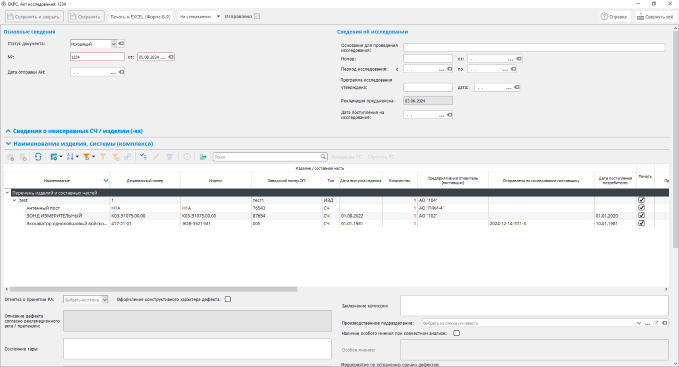The image size is (679, 367).
Task: Click the trash delete icon
Action: click(x=170, y=157)
